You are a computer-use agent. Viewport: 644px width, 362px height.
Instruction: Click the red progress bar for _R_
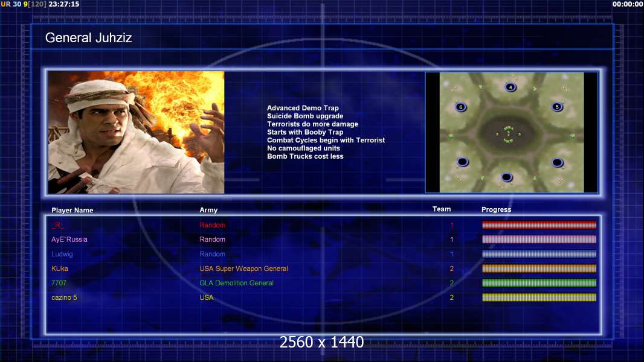pos(539,225)
